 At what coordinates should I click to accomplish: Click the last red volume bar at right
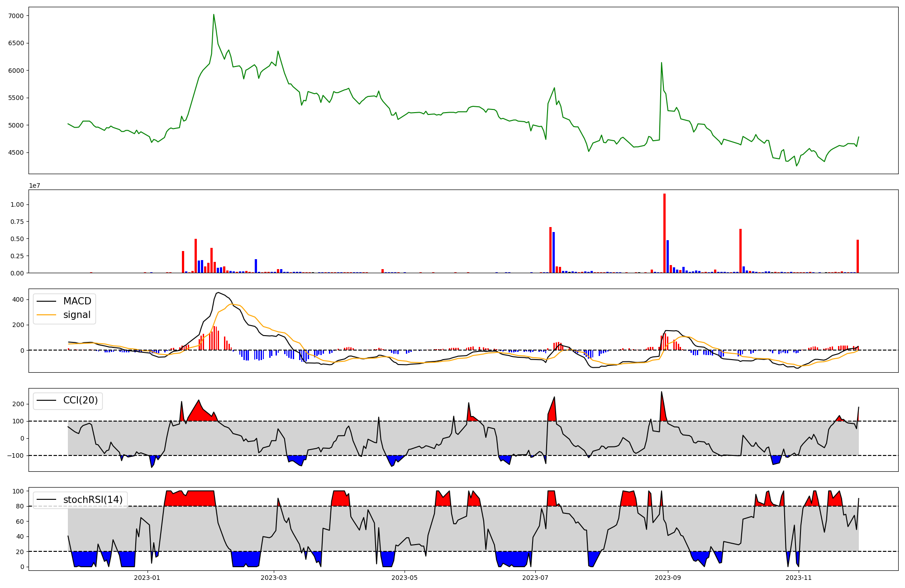857,256
